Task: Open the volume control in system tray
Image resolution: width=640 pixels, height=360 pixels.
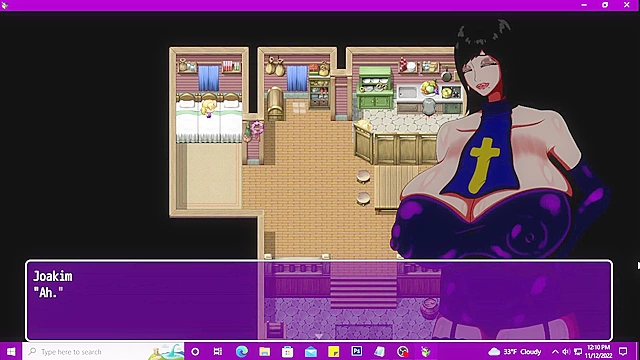Action: tap(566, 351)
